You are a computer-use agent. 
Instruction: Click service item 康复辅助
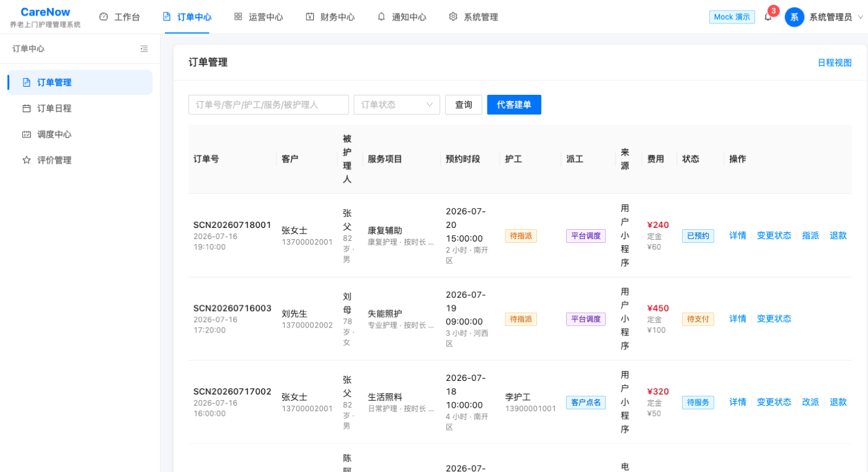click(385, 230)
